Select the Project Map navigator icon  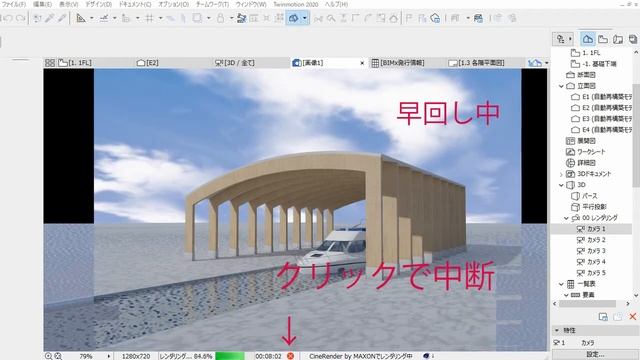click(x=588, y=39)
